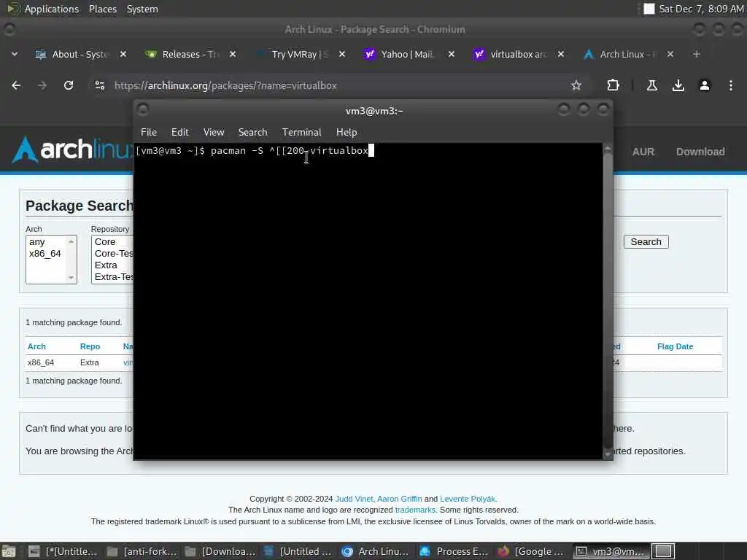
Task: Open terminal File menu
Action: pyautogui.click(x=149, y=133)
